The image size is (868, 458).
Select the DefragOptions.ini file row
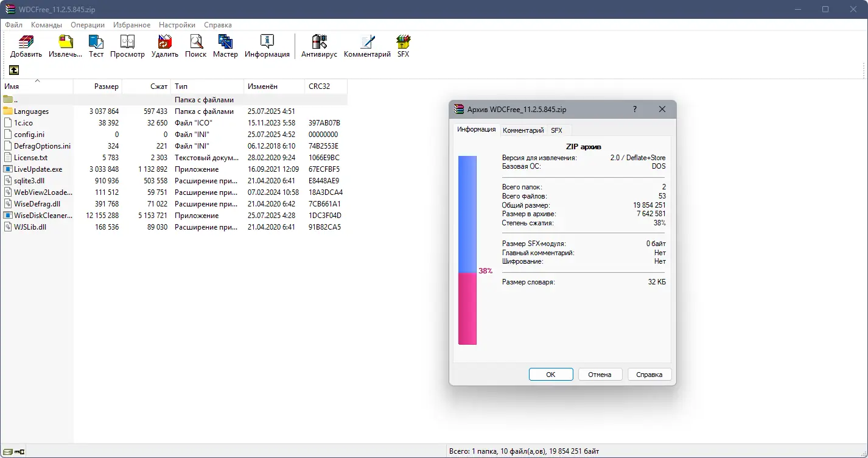click(x=174, y=146)
